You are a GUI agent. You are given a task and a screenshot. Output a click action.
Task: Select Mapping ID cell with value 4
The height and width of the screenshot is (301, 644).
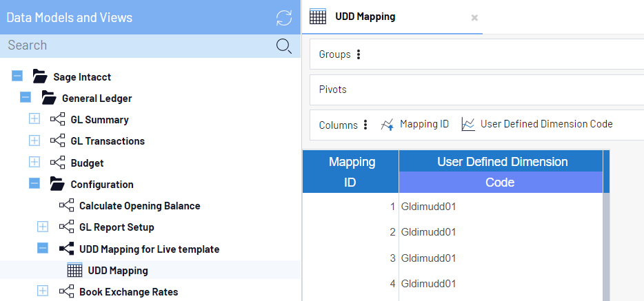[x=351, y=284]
